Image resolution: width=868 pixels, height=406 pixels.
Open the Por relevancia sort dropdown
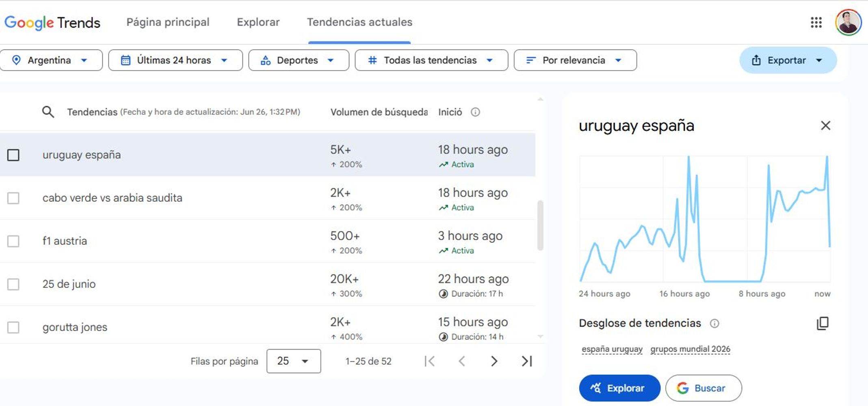point(575,60)
